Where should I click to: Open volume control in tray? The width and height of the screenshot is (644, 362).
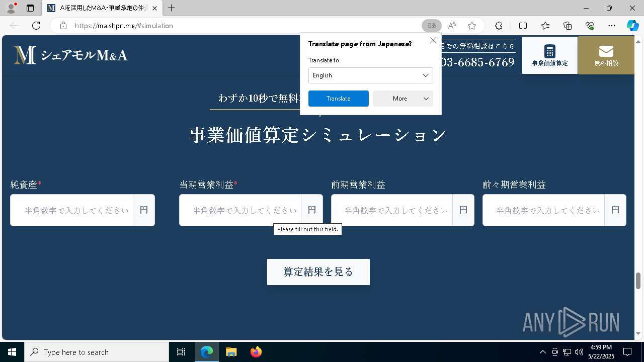(579, 352)
